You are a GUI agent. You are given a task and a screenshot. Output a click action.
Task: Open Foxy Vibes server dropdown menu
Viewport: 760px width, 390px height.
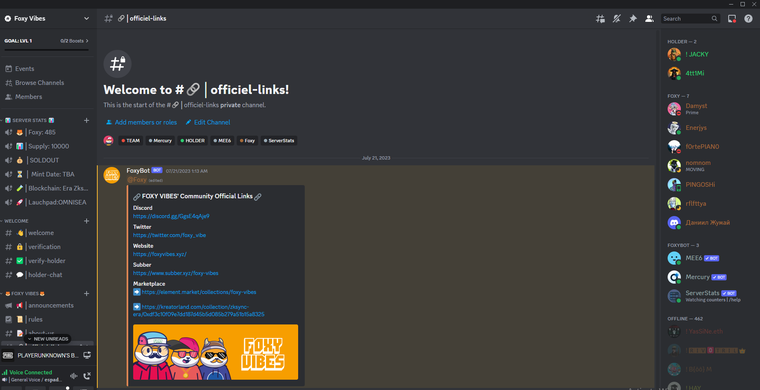pyautogui.click(x=47, y=18)
